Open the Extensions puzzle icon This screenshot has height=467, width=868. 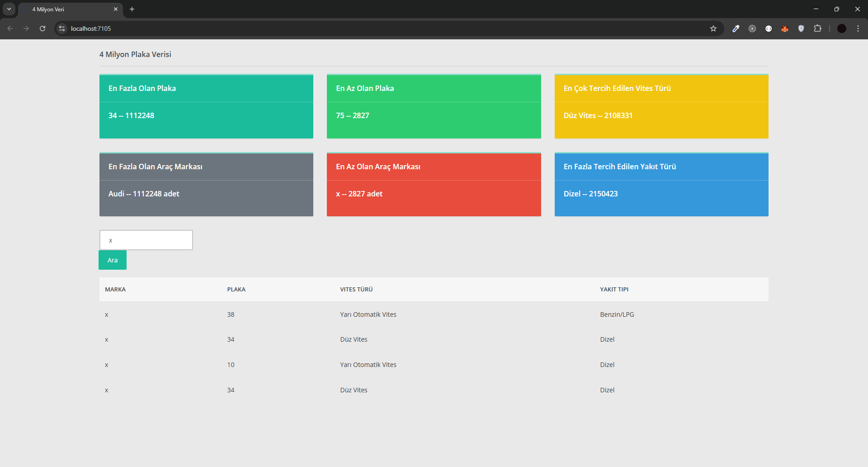pos(817,29)
